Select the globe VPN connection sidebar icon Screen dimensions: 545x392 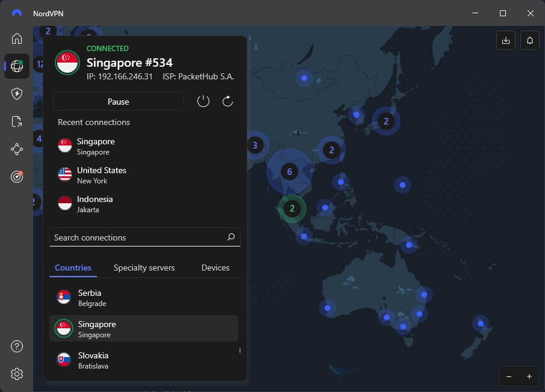[x=17, y=66]
